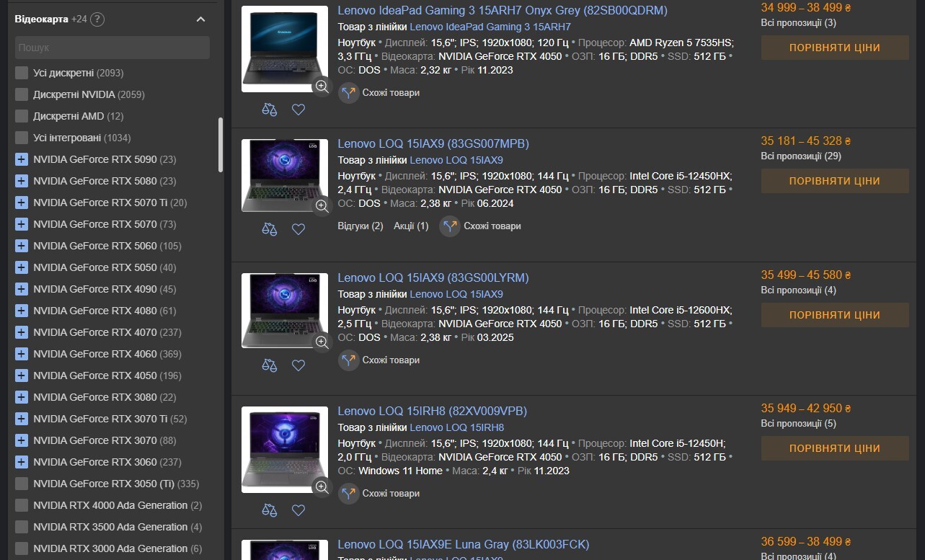The width and height of the screenshot is (925, 560).
Task: Open the Lenovo LOQ 15IRH8 product line link
Action: (x=457, y=427)
